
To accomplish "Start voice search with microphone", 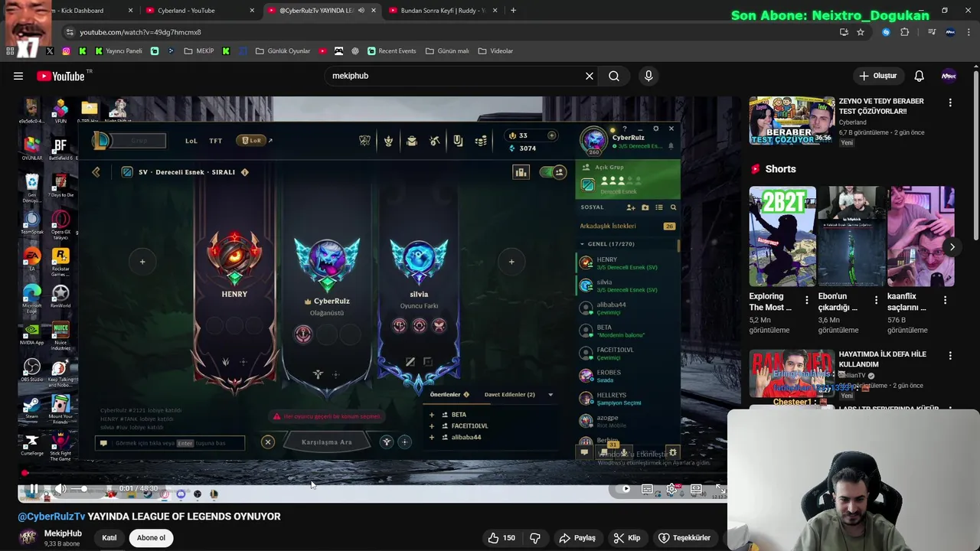I will click(648, 76).
